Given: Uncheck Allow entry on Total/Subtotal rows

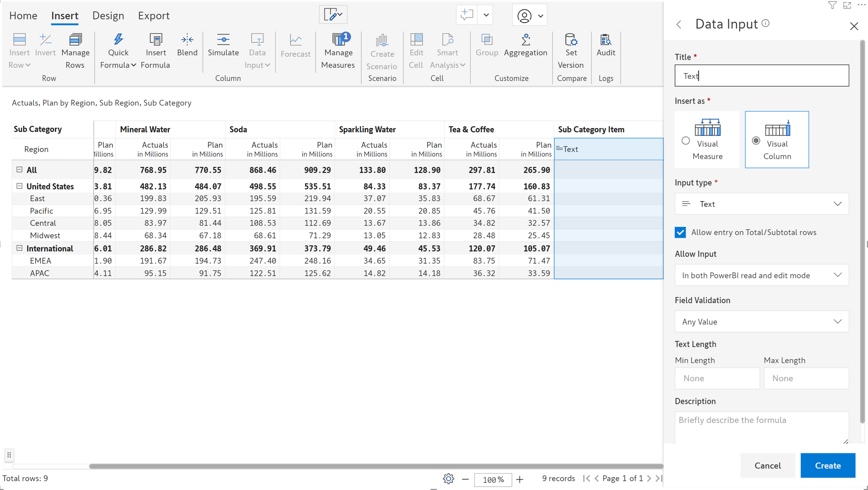Looking at the screenshot, I should pos(680,232).
